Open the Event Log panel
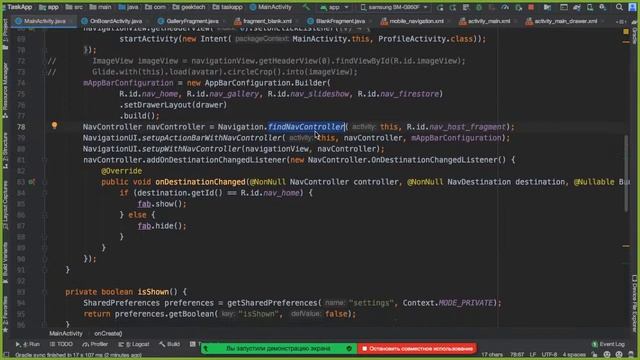 [608, 344]
